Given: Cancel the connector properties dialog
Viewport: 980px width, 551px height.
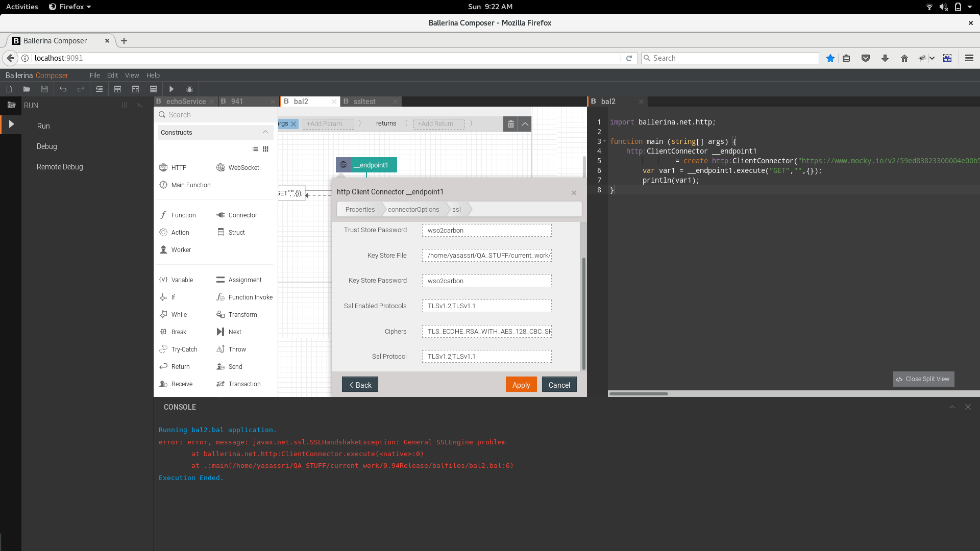Looking at the screenshot, I should pyautogui.click(x=559, y=385).
